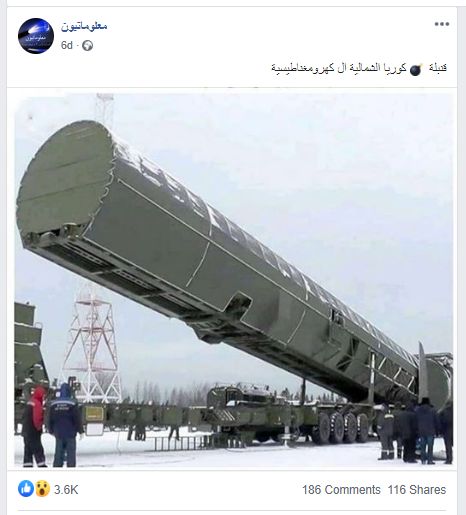466x515 pixels.
Task: Click the page's round profile avatar
Action: [36, 36]
